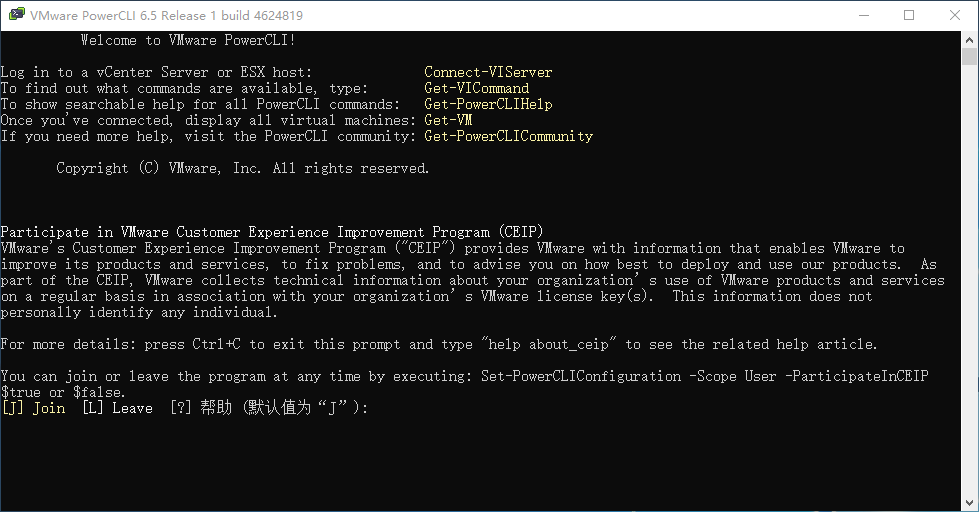Click the 'Get-VM' command text
Screen dimensions: 979x512
tap(448, 120)
